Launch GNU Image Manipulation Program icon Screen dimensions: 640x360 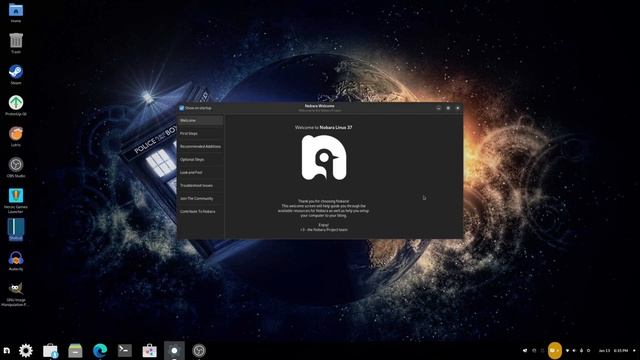point(16,294)
